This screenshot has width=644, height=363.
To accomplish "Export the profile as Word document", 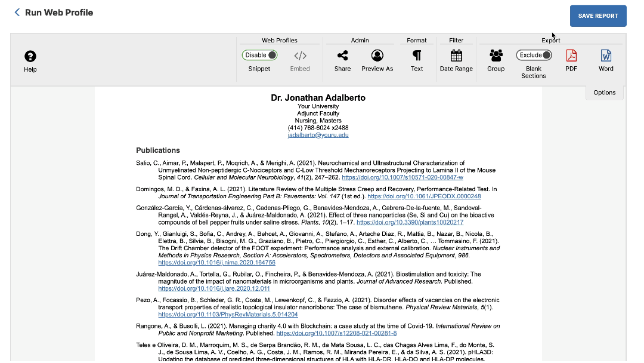I will tap(605, 54).
